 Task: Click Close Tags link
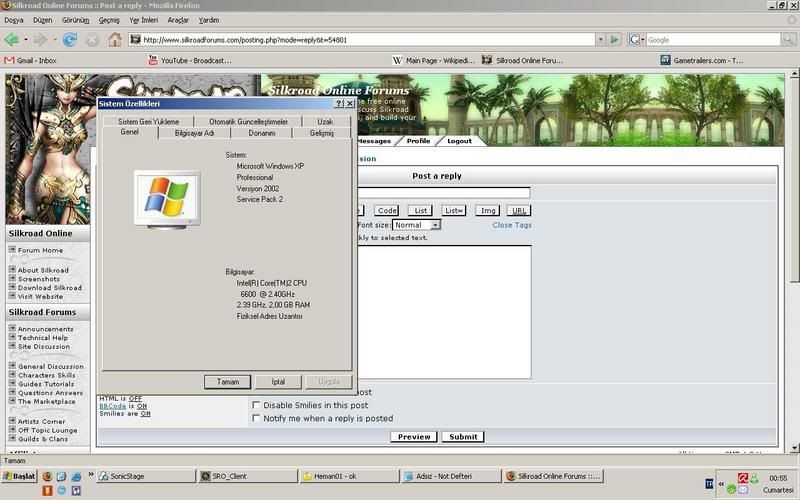512,225
